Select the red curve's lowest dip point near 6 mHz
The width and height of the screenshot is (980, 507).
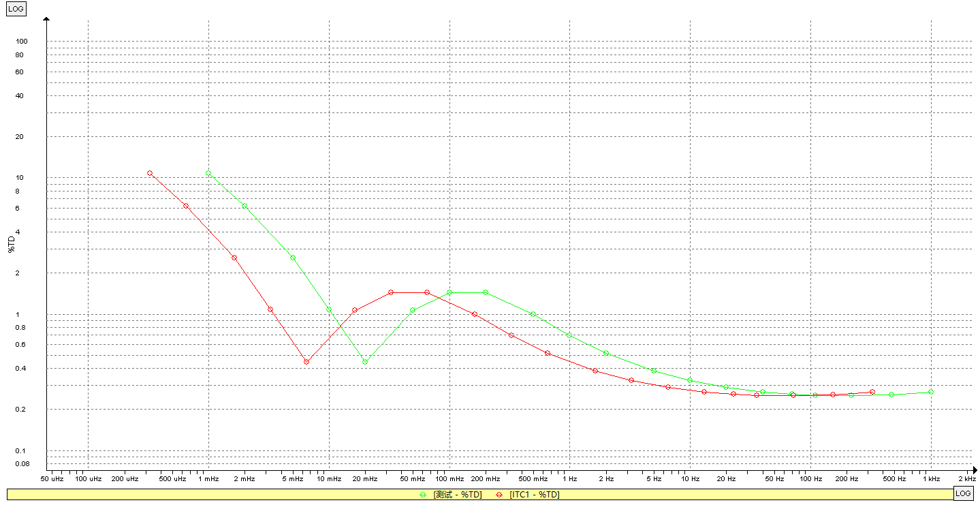coord(306,362)
